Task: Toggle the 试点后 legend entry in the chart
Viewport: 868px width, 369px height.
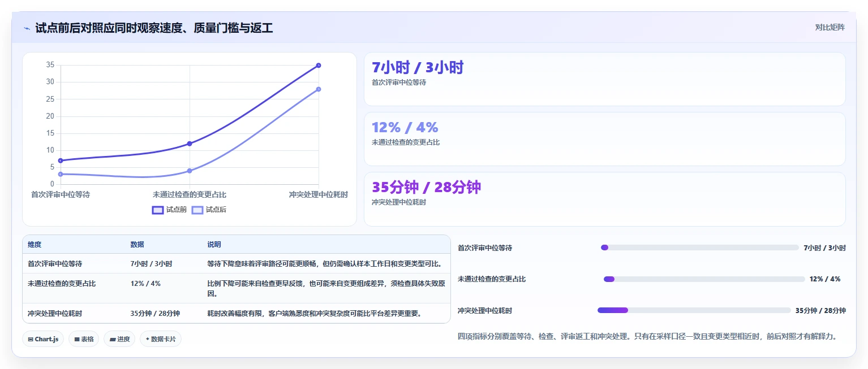Action: point(209,210)
